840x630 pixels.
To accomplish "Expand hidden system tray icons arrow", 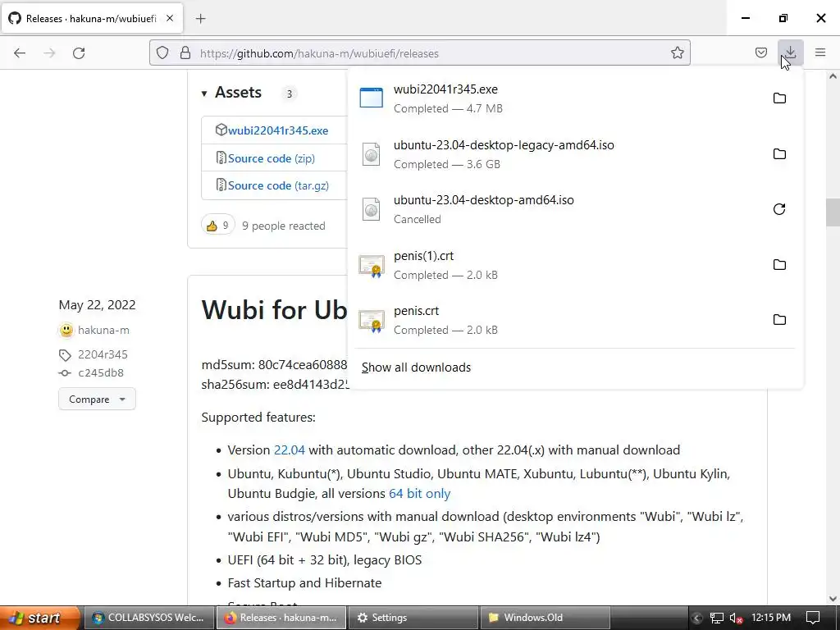I will pos(697,619).
